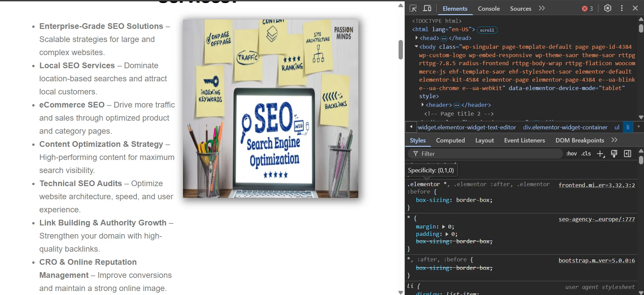The height and width of the screenshot is (295, 644).
Task: Expand the margin shorthand property
Action: tap(444, 227)
